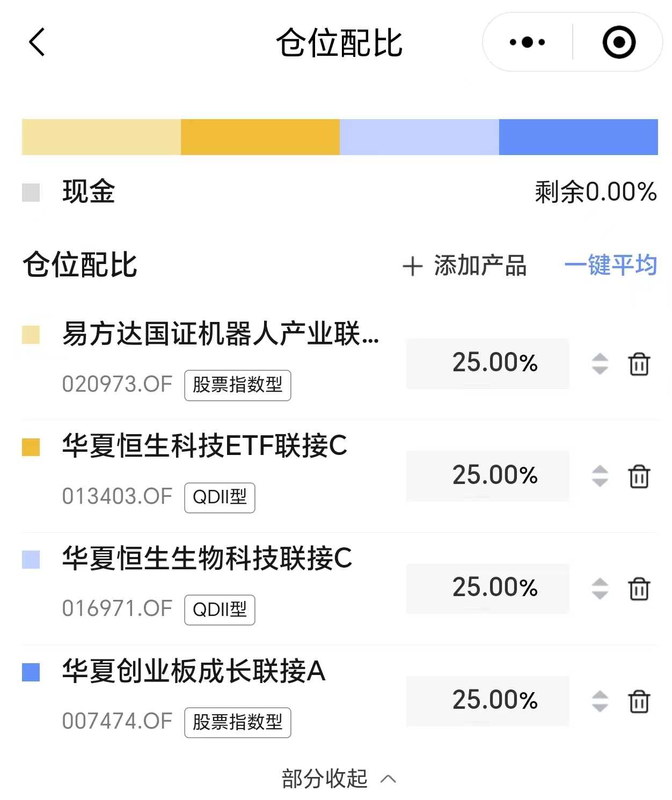Screen dimensions: 672x800
Task: Select the orange segment of allocation bar
Action: tap(260, 137)
